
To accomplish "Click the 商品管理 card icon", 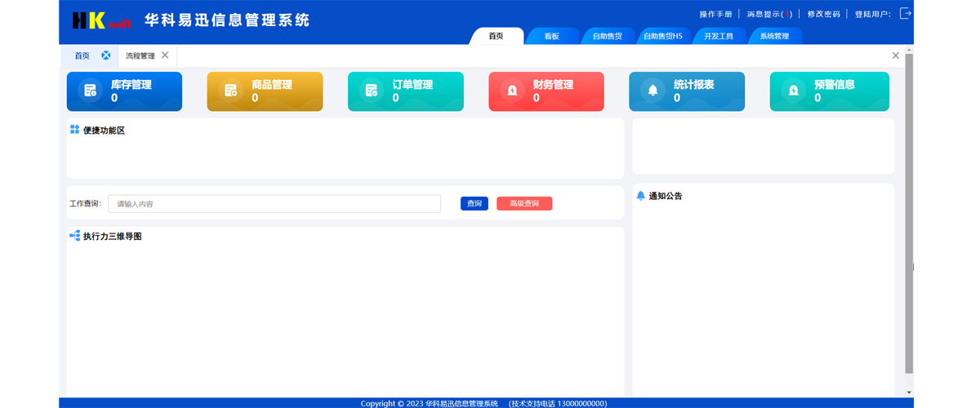I will (230, 91).
